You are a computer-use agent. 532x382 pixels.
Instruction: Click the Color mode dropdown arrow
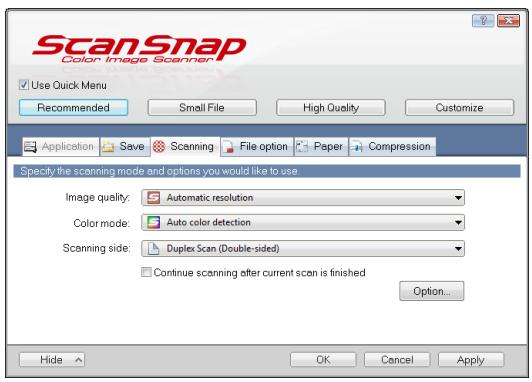click(x=458, y=223)
